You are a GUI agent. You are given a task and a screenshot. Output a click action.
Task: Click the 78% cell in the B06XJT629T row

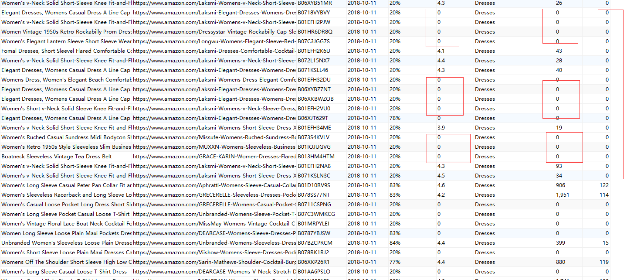(395, 118)
